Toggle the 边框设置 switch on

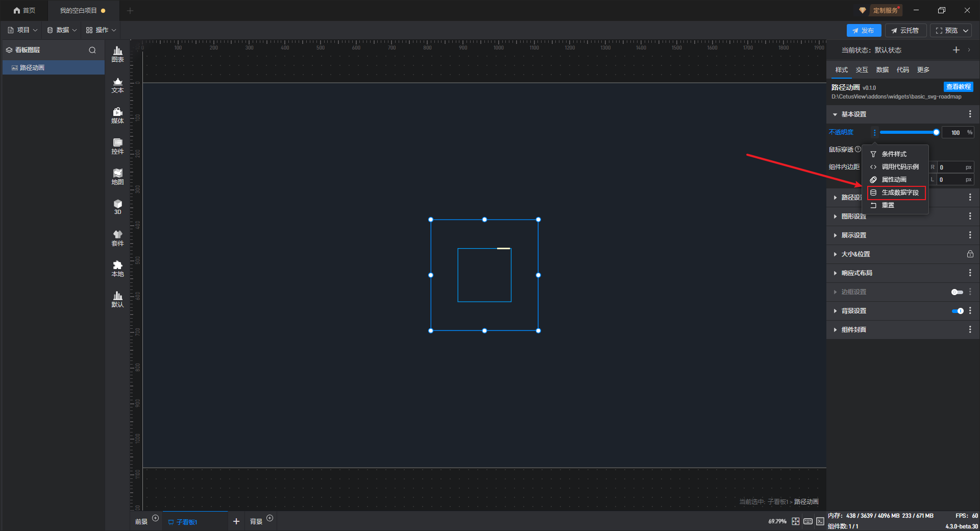click(x=957, y=292)
